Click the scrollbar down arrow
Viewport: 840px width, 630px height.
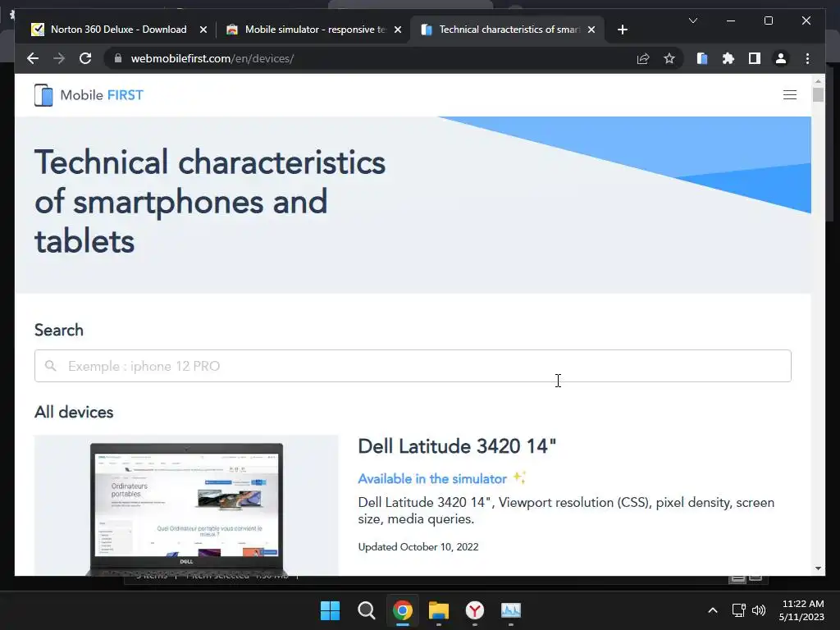click(818, 568)
